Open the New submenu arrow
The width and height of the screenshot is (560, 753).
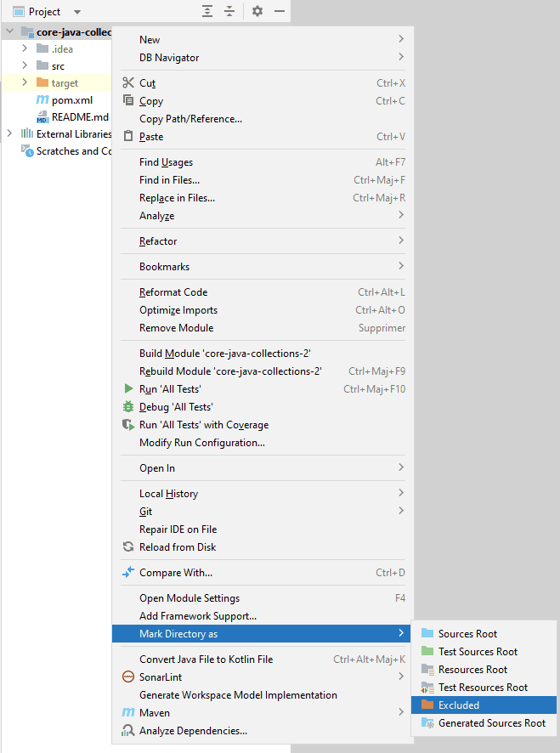click(x=401, y=39)
